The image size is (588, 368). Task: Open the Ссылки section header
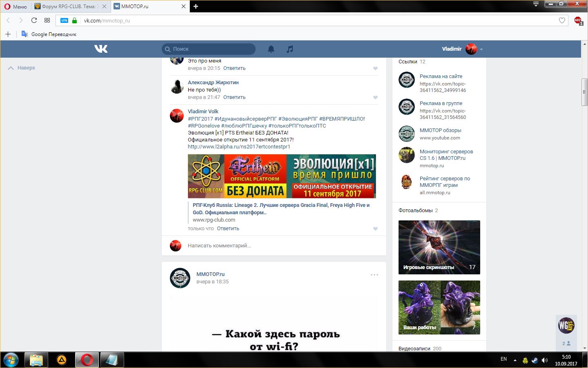pyautogui.click(x=408, y=62)
